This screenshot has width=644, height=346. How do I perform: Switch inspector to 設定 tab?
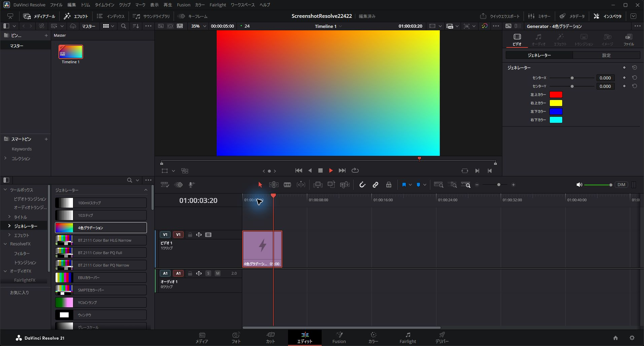pos(606,55)
